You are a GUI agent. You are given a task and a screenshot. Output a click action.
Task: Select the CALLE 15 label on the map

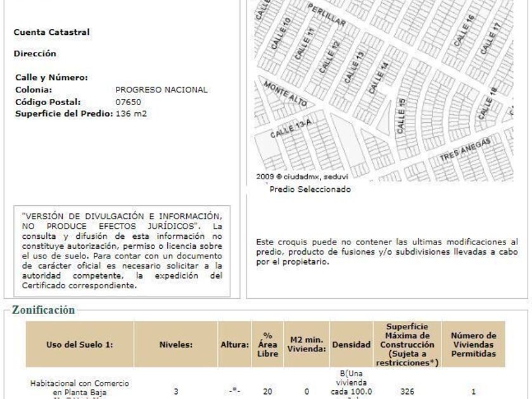pyautogui.click(x=401, y=116)
